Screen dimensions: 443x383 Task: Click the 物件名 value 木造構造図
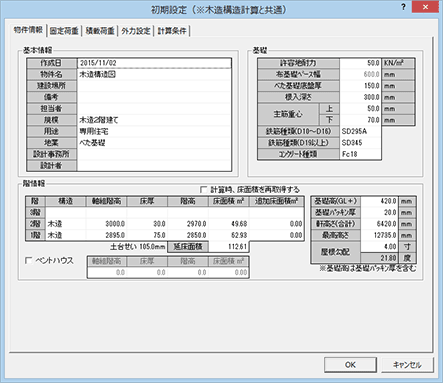pyautogui.click(x=154, y=74)
